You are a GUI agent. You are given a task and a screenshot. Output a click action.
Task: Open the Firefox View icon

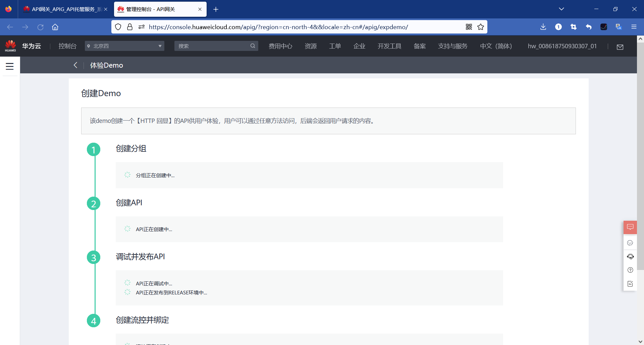8,9
